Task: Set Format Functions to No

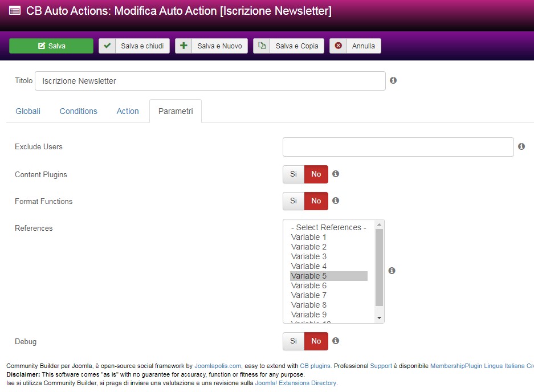Action: point(316,201)
